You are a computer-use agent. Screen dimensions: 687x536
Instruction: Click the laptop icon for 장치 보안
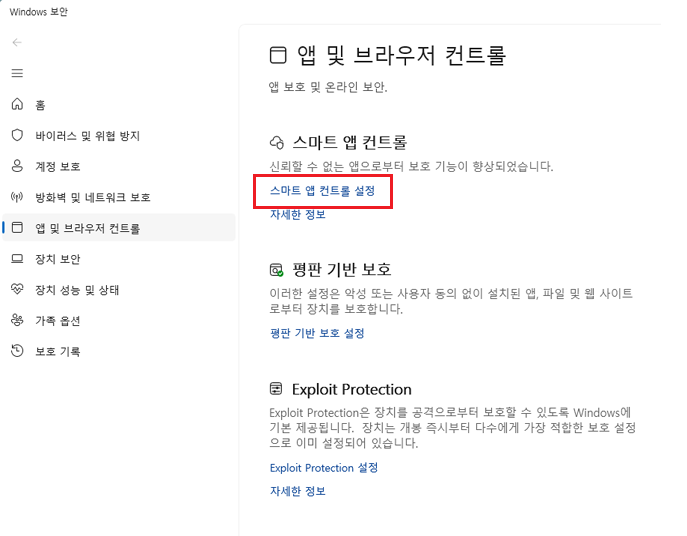pos(17,259)
